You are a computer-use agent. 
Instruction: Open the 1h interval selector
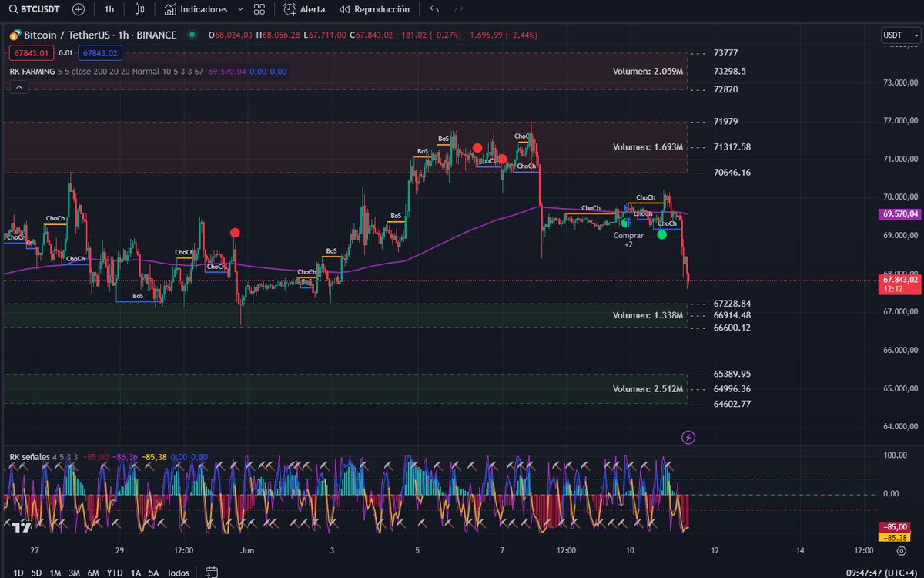tap(109, 9)
